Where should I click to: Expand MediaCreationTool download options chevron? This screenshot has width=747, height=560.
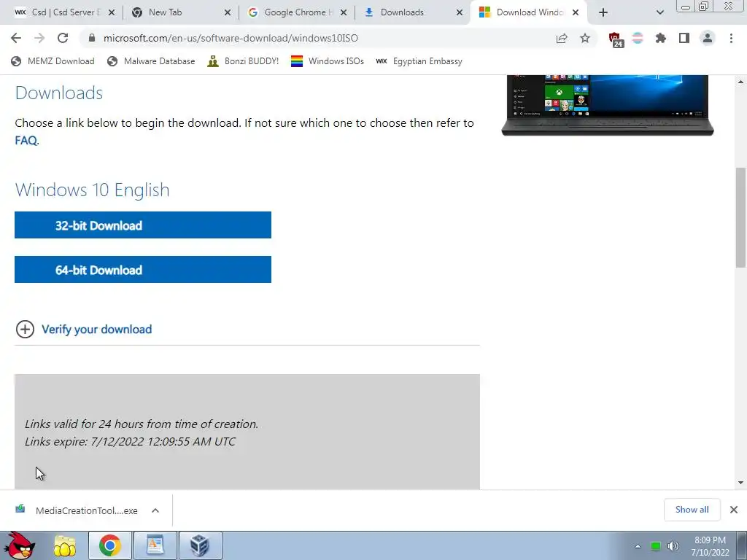click(x=155, y=510)
